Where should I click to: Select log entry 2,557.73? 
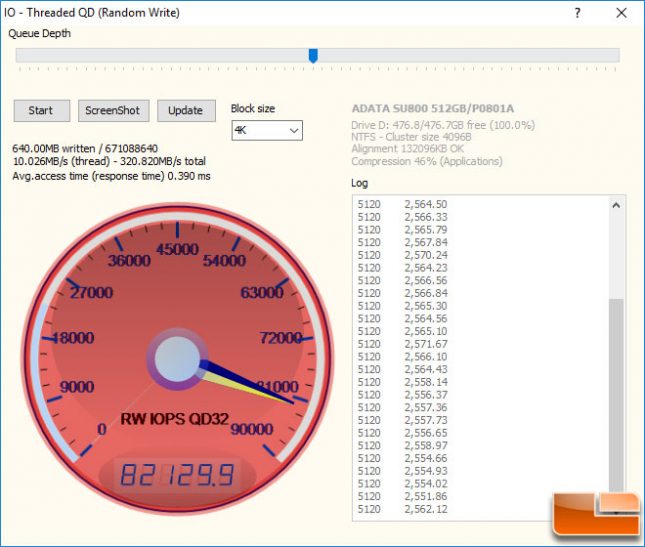pos(402,421)
